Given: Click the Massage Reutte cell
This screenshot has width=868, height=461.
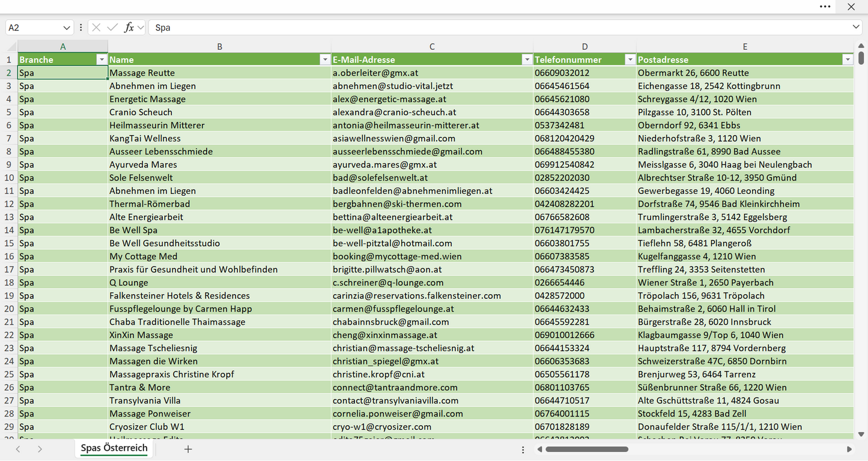Looking at the screenshot, I should pyautogui.click(x=220, y=73).
